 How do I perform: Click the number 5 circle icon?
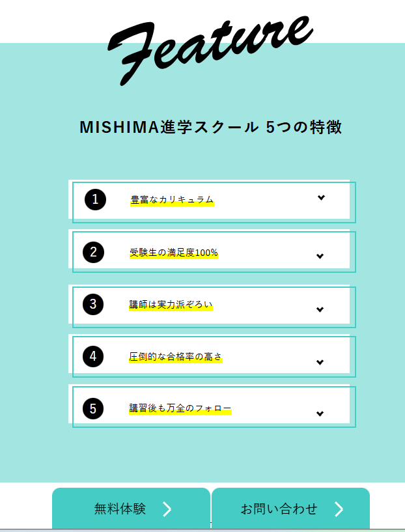[x=93, y=408]
